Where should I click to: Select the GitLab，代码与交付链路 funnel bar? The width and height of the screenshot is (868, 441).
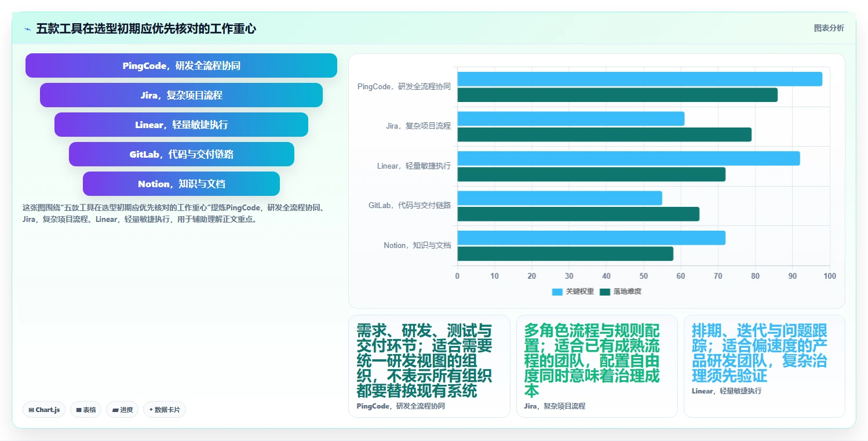pos(181,154)
